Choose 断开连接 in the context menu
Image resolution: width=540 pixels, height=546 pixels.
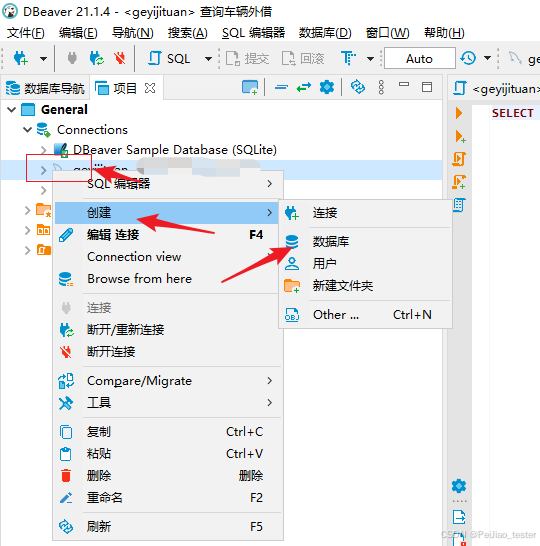pyautogui.click(x=168, y=352)
